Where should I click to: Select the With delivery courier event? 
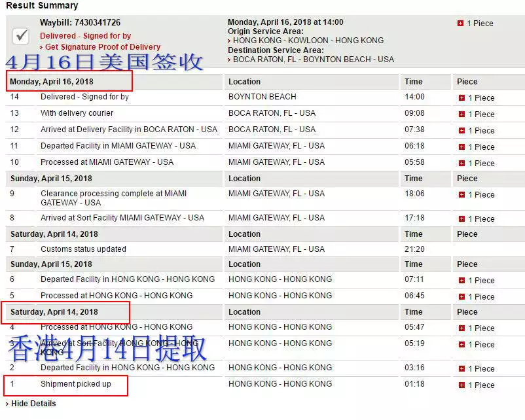pos(77,113)
